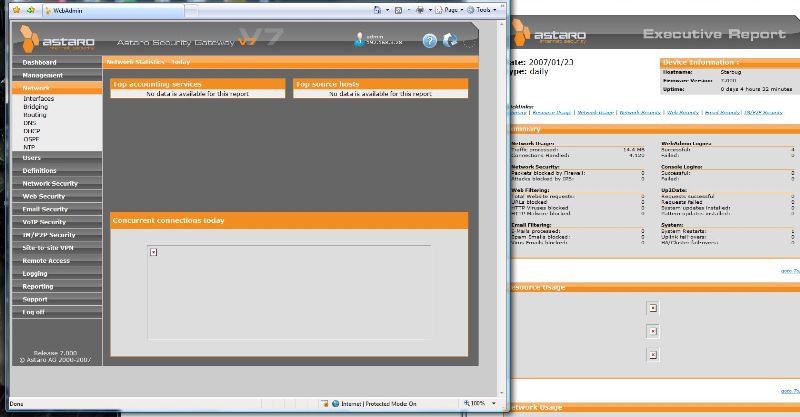Select Interfaces under Network menu

pos(38,99)
